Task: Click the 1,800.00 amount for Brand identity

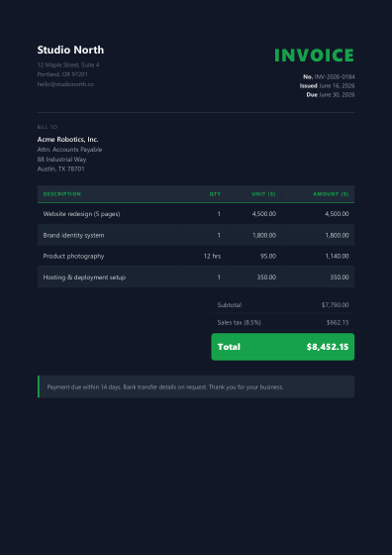Action: click(x=338, y=236)
